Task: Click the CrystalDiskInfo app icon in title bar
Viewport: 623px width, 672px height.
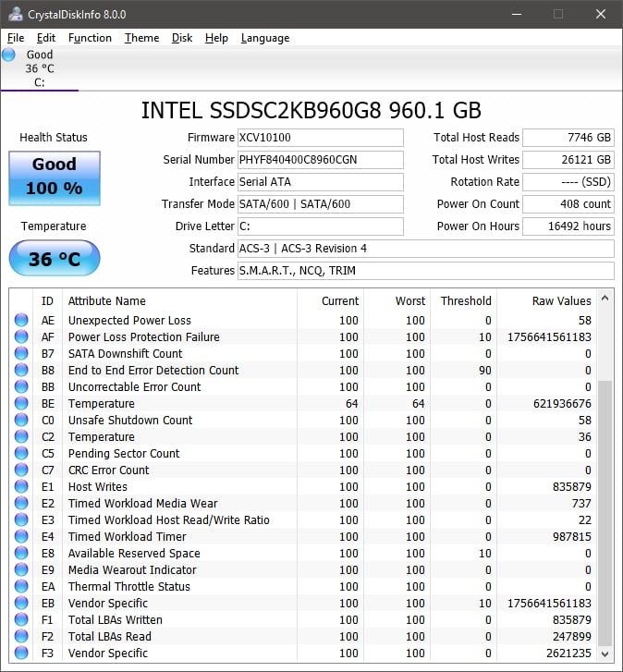Action: tap(16, 14)
